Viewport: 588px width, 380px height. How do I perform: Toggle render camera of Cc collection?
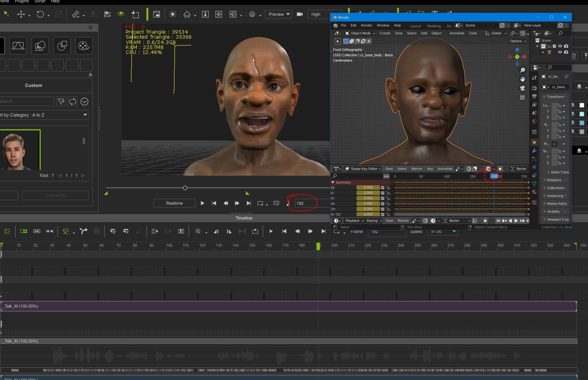(566, 46)
